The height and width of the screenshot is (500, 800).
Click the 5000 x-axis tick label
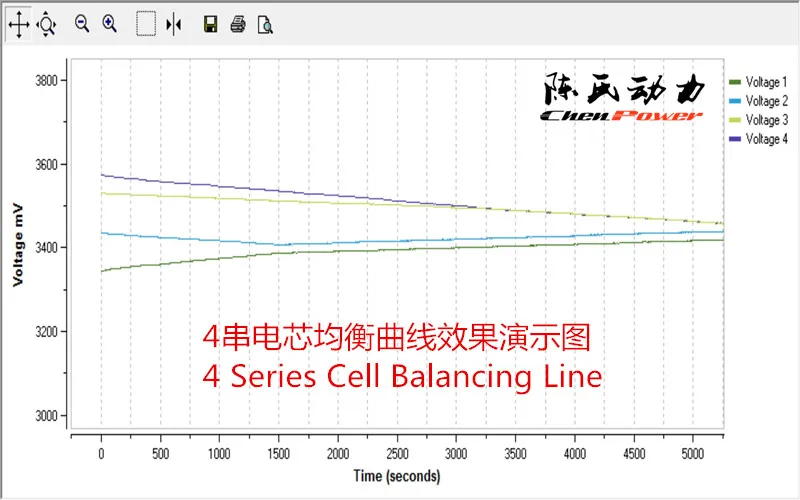[x=693, y=454]
